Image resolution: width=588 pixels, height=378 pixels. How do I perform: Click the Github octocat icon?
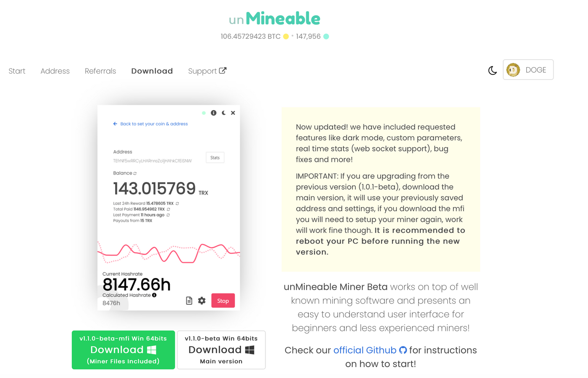click(403, 350)
